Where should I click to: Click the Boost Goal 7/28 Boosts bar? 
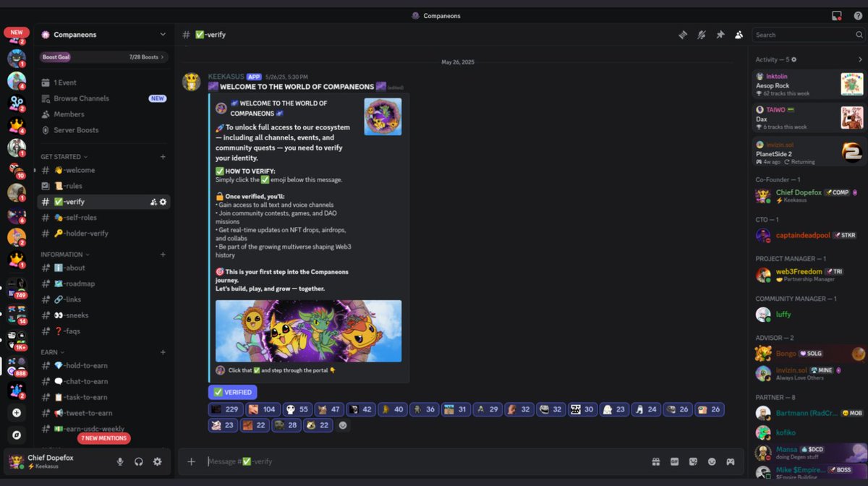pos(103,56)
